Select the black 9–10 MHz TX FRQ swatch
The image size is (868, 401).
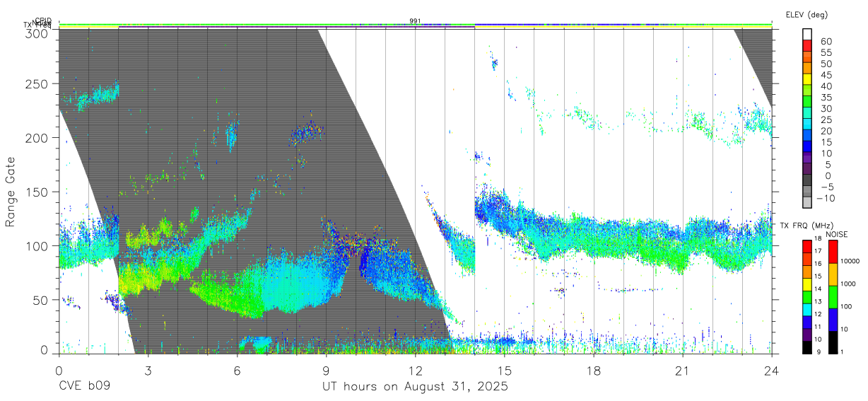click(x=808, y=347)
